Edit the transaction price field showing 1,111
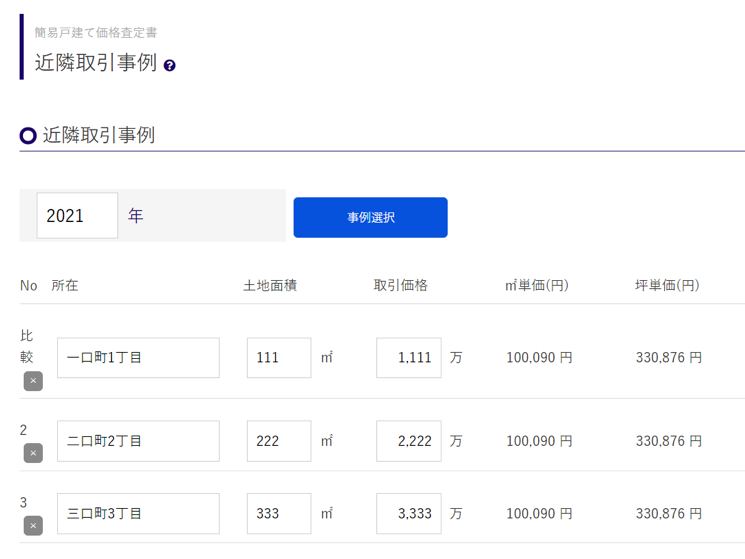745x559 pixels. [x=409, y=358]
